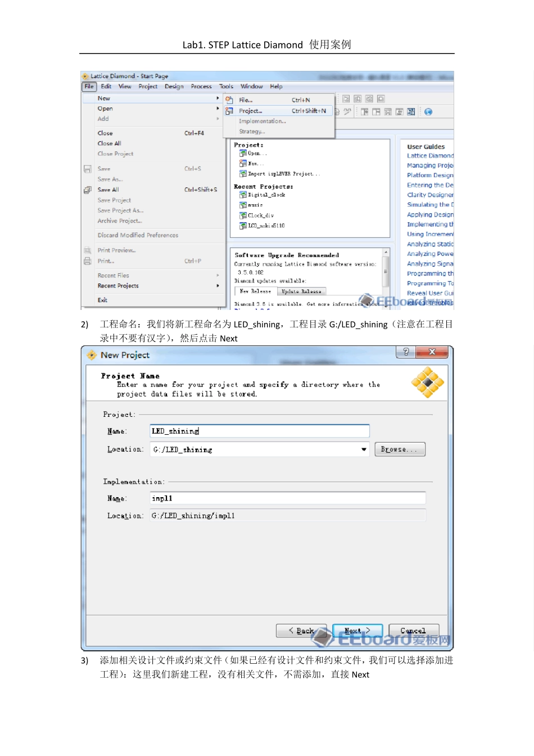534x756 pixels.
Task: Click the Browse... button
Action: tap(400, 449)
